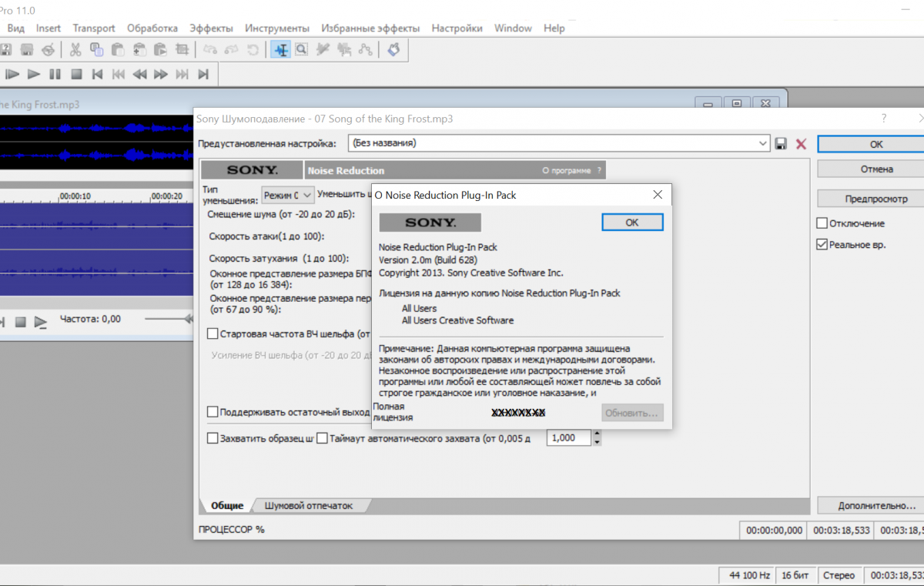Screen dimensions: 924x586
Task: Uncheck the Реальное вр. checkbox
Action: point(822,245)
